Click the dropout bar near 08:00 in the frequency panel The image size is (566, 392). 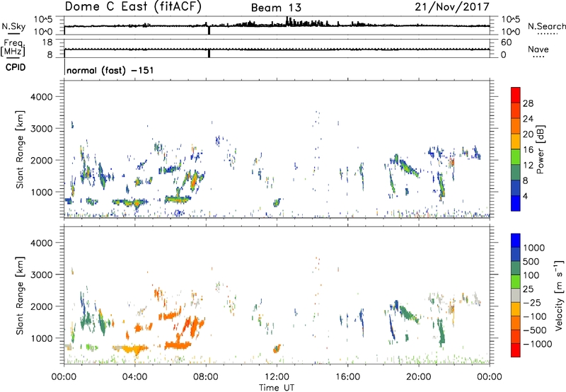tap(209, 53)
